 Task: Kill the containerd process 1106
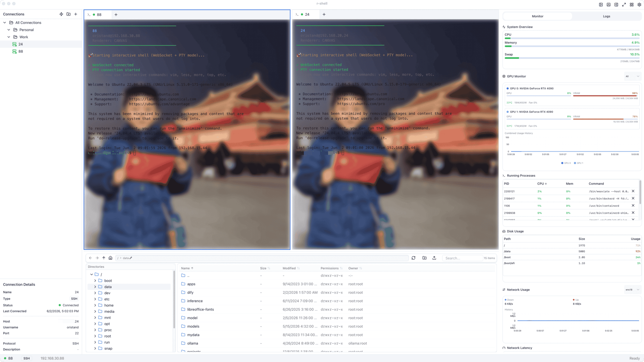point(633,206)
